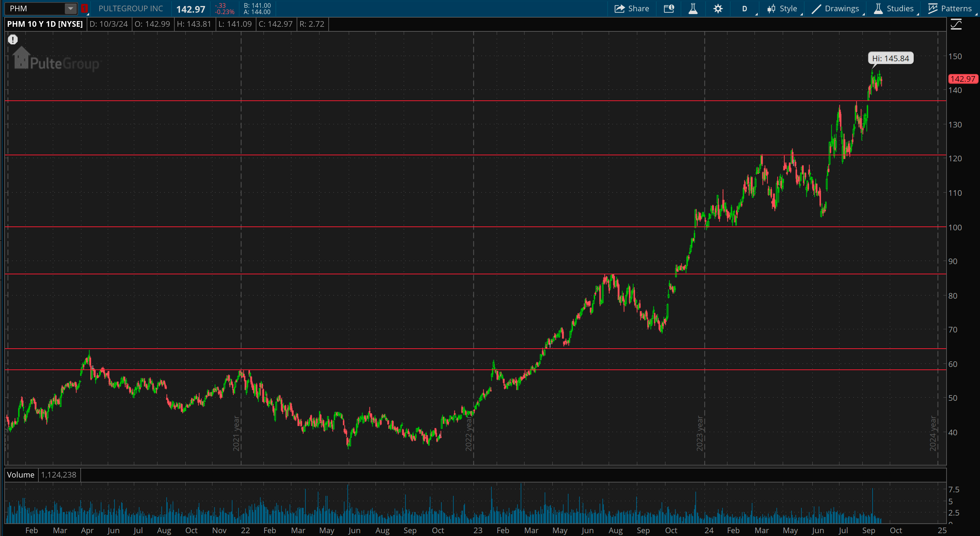Click the C: 142.97 close value
The image size is (980, 536).
click(275, 24)
